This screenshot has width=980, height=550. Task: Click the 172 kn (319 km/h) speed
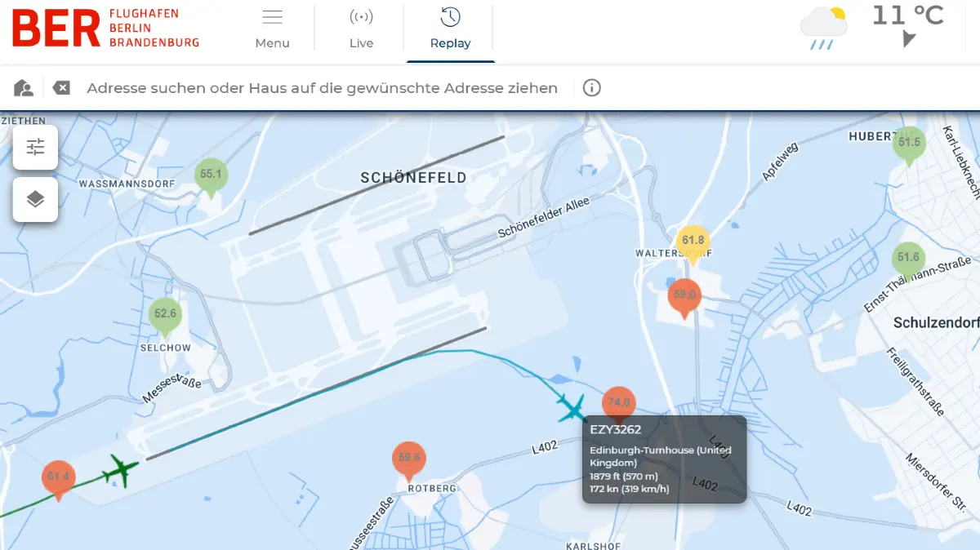pos(630,489)
